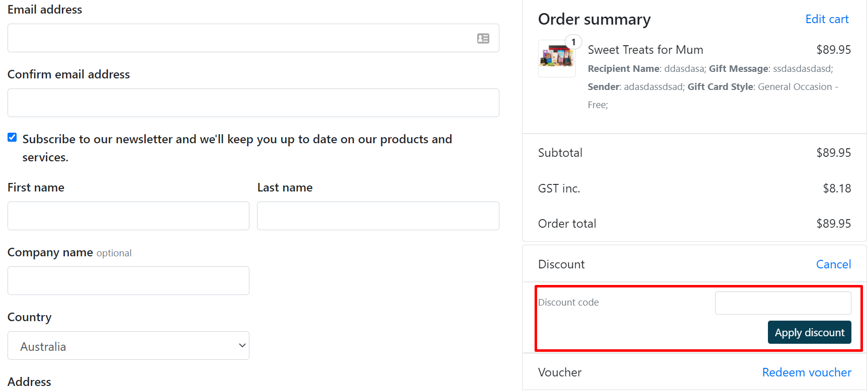Uncheck the newsletter subscription checkbox
This screenshot has height=391, width=868.
[12, 137]
